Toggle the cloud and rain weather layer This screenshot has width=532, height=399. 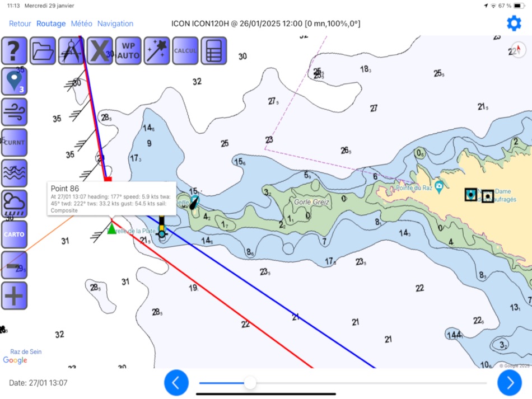pos(14,204)
